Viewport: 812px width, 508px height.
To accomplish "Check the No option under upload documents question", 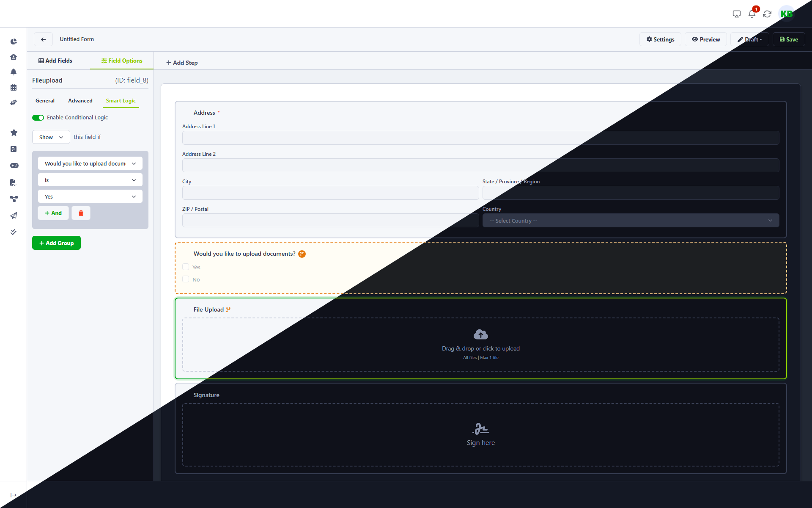I will [186, 279].
